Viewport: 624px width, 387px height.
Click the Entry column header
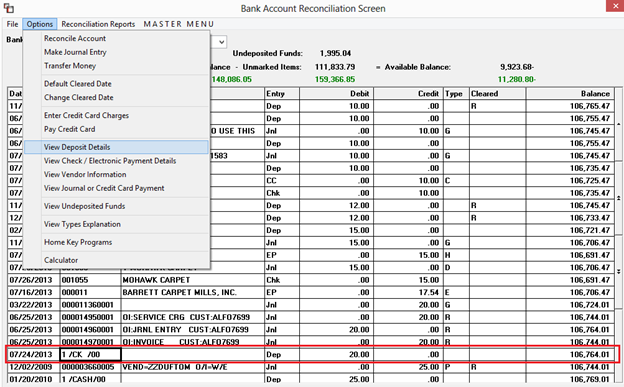pos(282,94)
